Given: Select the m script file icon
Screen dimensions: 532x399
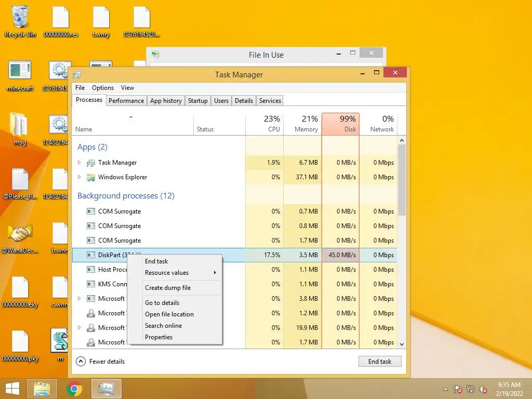Looking at the screenshot, I should tap(60, 345).
